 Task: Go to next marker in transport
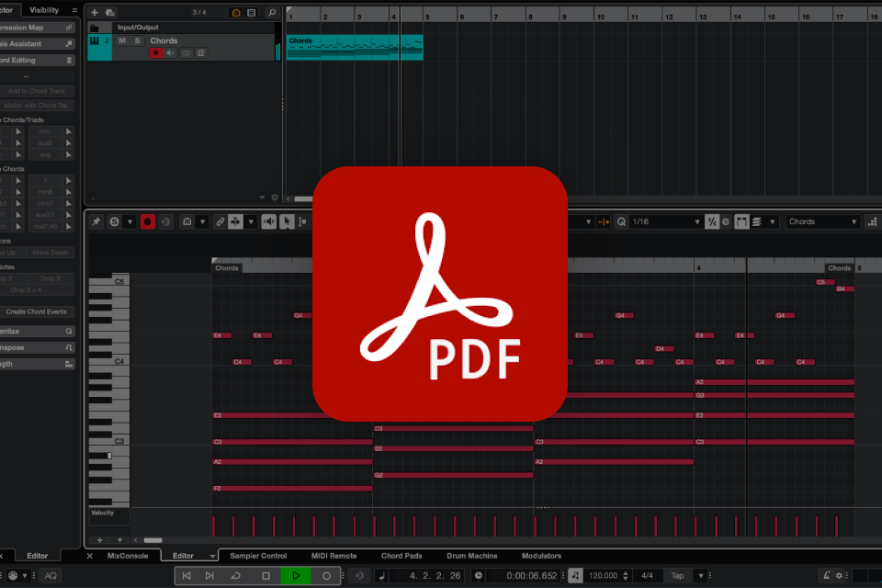209,576
